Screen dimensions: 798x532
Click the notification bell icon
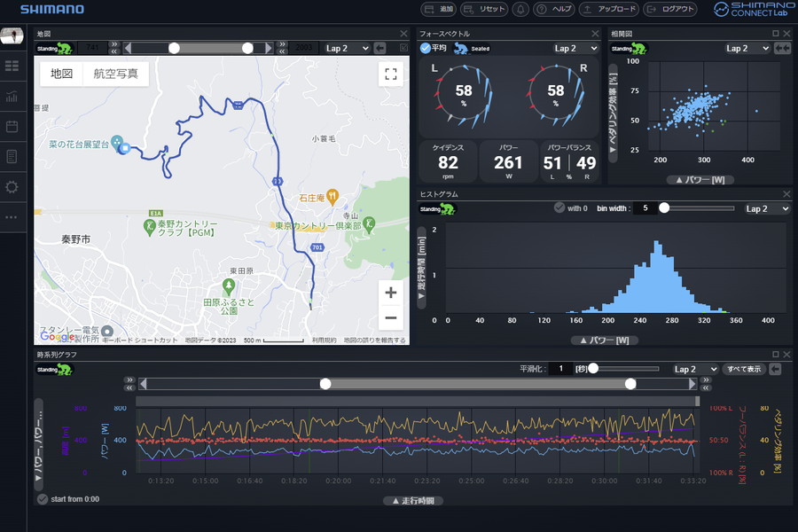[520, 9]
